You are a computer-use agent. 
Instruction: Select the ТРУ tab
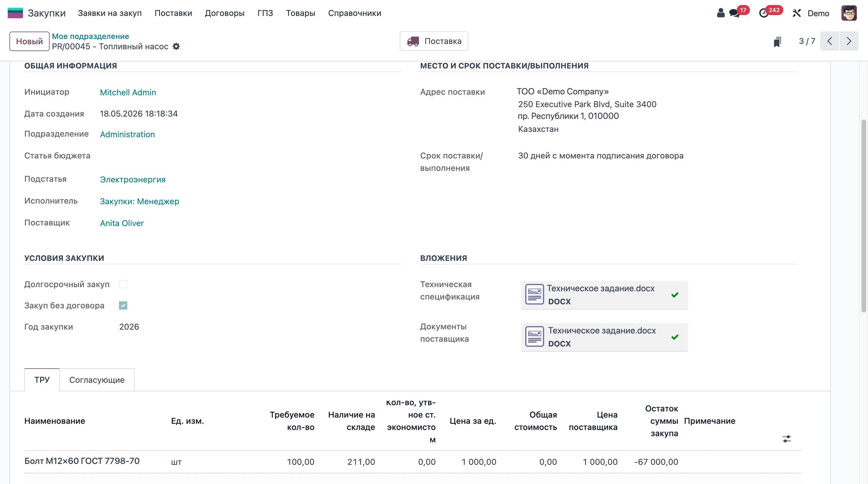tap(42, 380)
